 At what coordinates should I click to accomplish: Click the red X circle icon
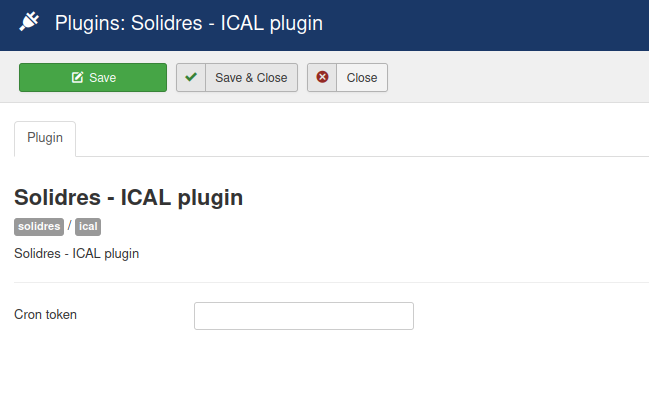pos(322,78)
